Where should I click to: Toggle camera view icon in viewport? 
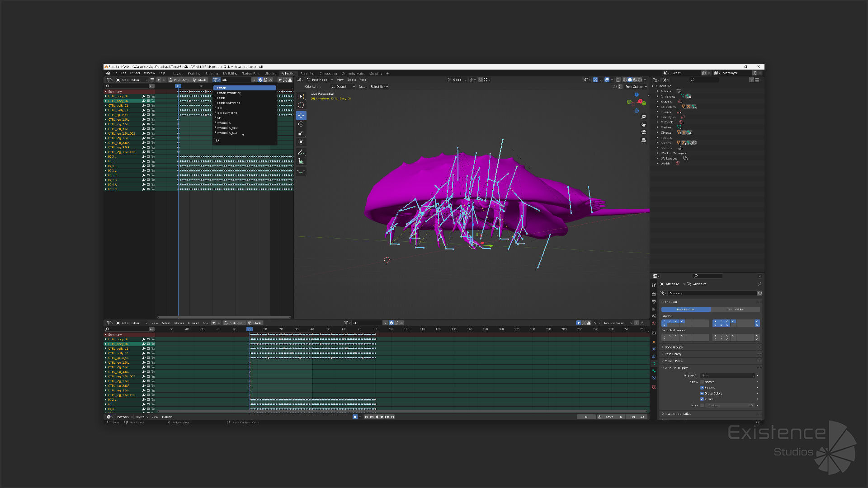tap(643, 132)
